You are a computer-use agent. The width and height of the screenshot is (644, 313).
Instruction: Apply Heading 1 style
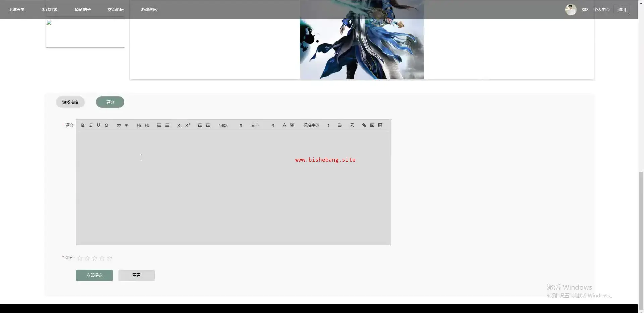(x=139, y=125)
